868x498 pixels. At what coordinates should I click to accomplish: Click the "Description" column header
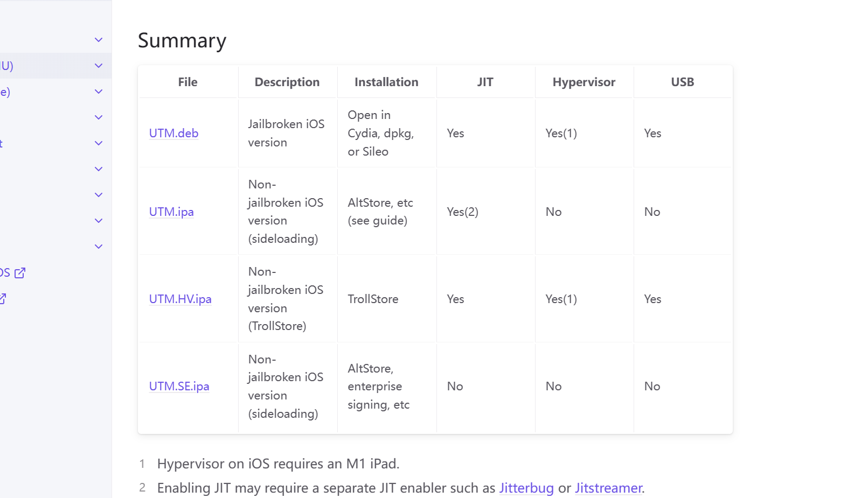point(287,82)
